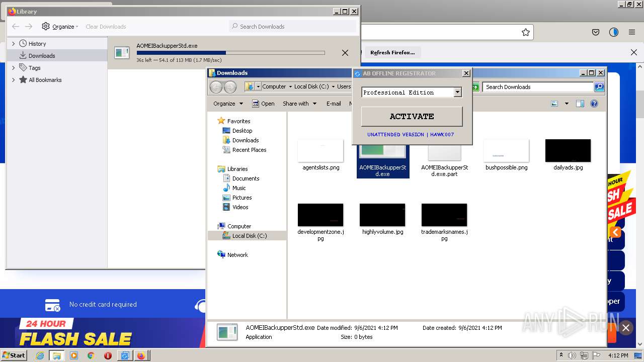The width and height of the screenshot is (644, 362).
Task: Click the Refresh Firefox… button
Action: (392, 52)
